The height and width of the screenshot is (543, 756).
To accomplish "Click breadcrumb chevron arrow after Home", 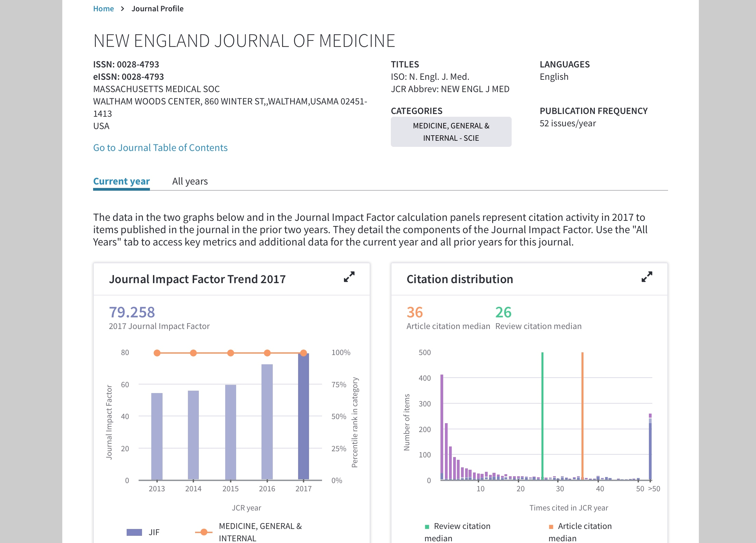I will 123,9.
